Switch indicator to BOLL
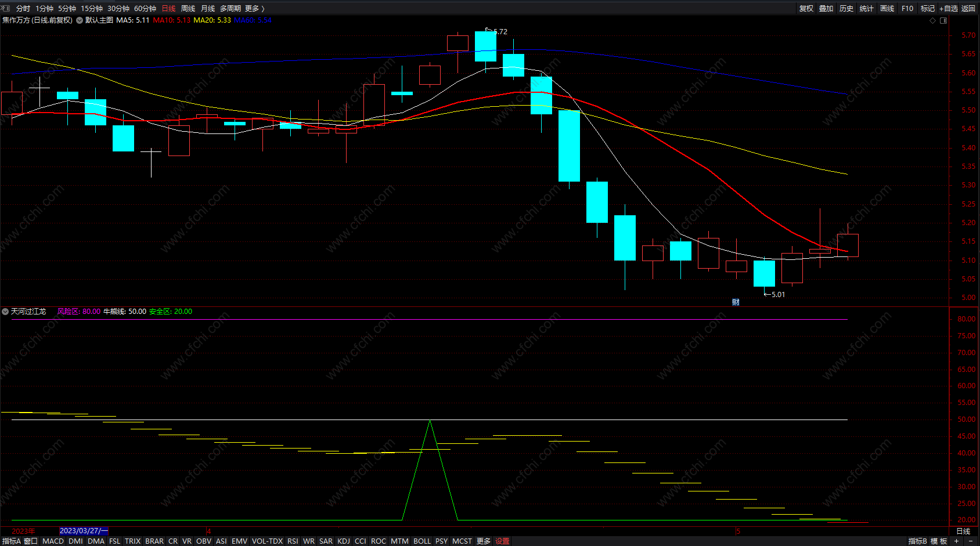Viewport: 980px width, 546px height. tap(422, 541)
